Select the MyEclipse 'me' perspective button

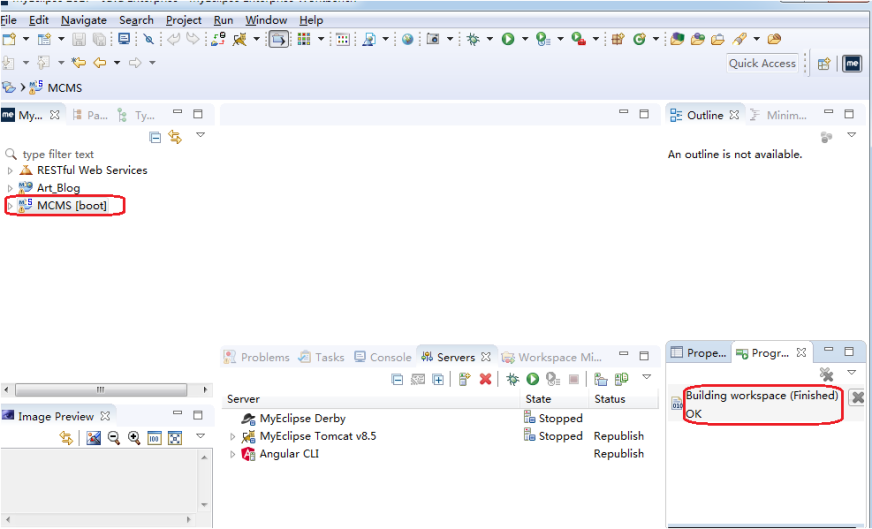852,63
